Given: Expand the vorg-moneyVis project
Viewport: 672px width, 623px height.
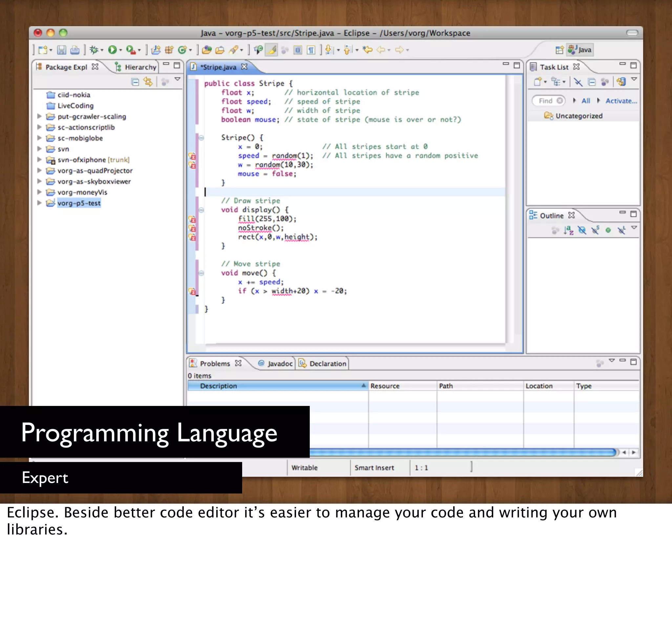Looking at the screenshot, I should click(x=39, y=192).
